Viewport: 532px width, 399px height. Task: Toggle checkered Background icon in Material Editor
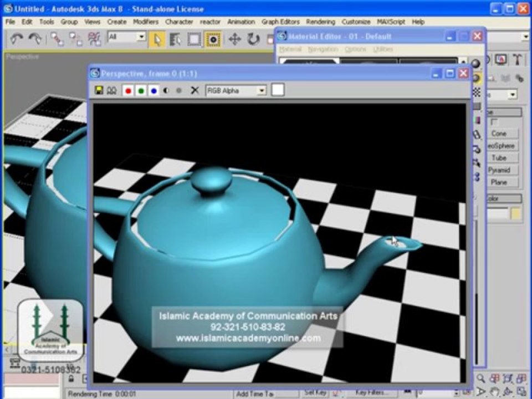pyautogui.click(x=477, y=92)
